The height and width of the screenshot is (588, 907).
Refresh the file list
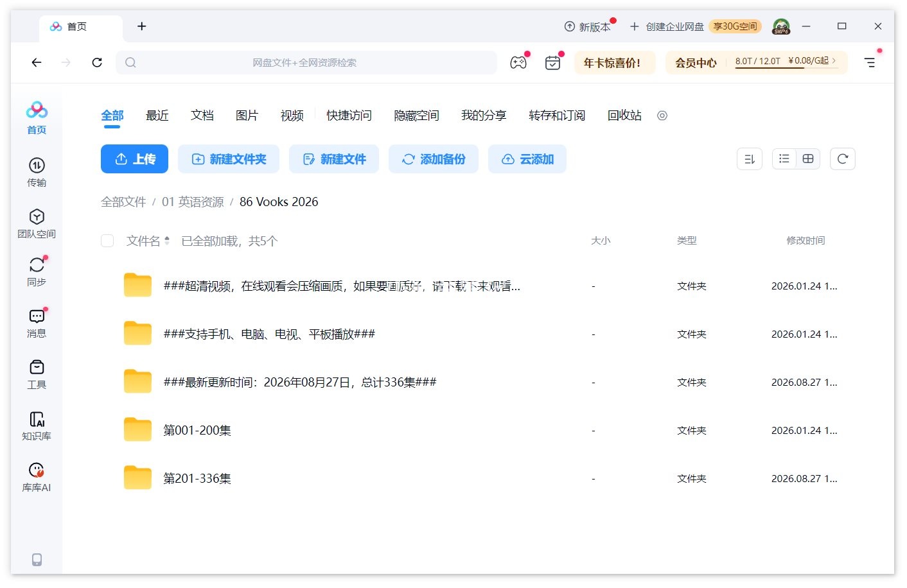coord(843,159)
